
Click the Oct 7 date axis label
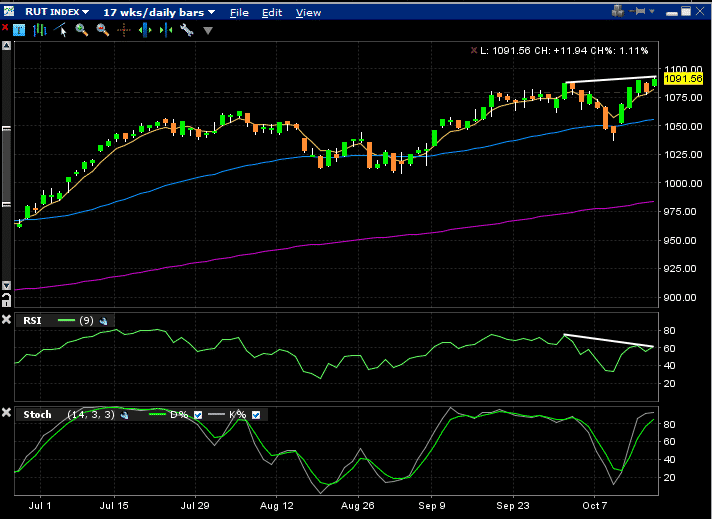pos(594,506)
